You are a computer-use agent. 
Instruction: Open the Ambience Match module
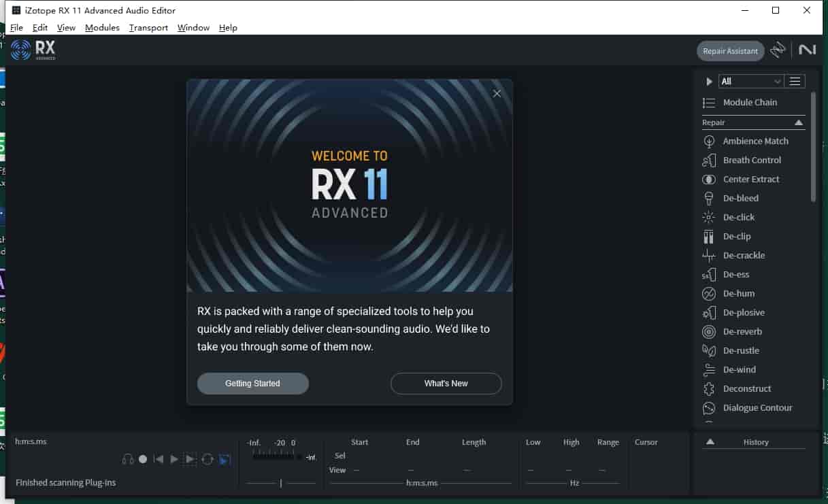[755, 141]
